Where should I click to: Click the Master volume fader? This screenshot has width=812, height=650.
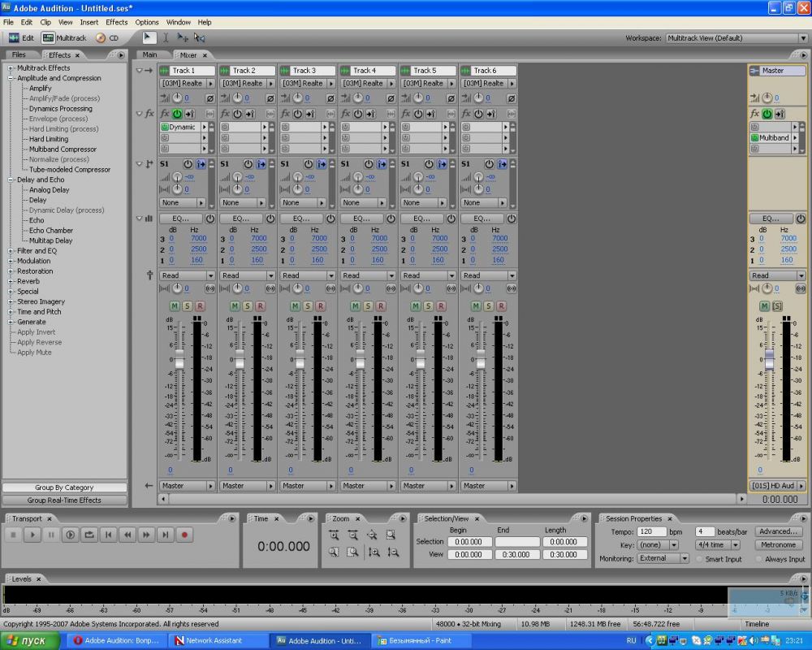(769, 358)
